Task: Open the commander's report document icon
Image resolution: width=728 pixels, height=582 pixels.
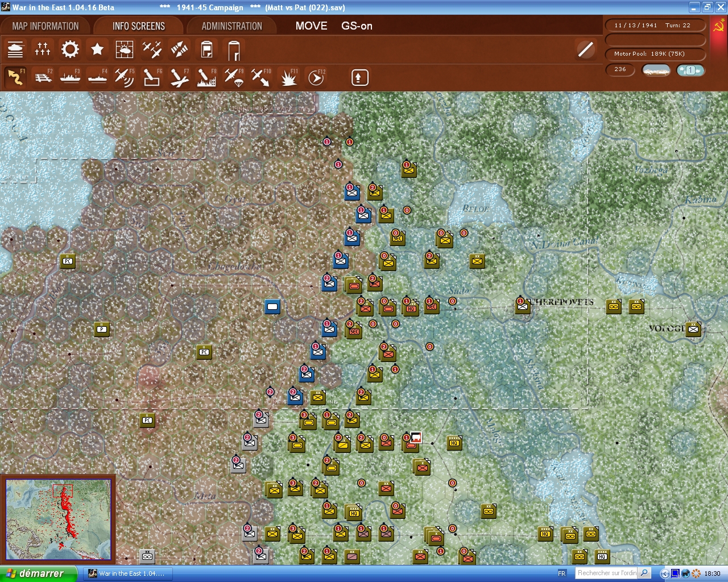Action: pyautogui.click(x=206, y=50)
